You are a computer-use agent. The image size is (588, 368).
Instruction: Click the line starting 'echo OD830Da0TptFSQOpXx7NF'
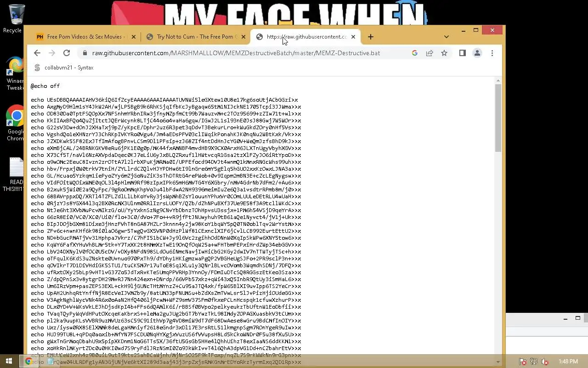coord(166,114)
